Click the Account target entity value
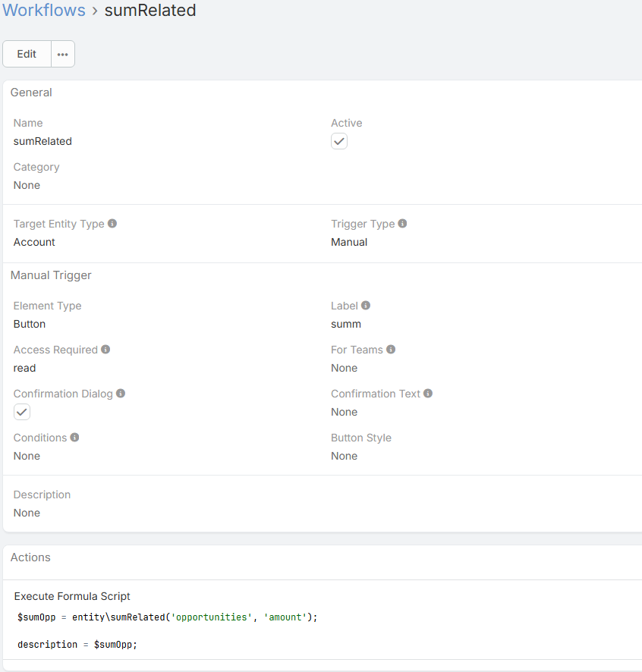 (x=34, y=242)
